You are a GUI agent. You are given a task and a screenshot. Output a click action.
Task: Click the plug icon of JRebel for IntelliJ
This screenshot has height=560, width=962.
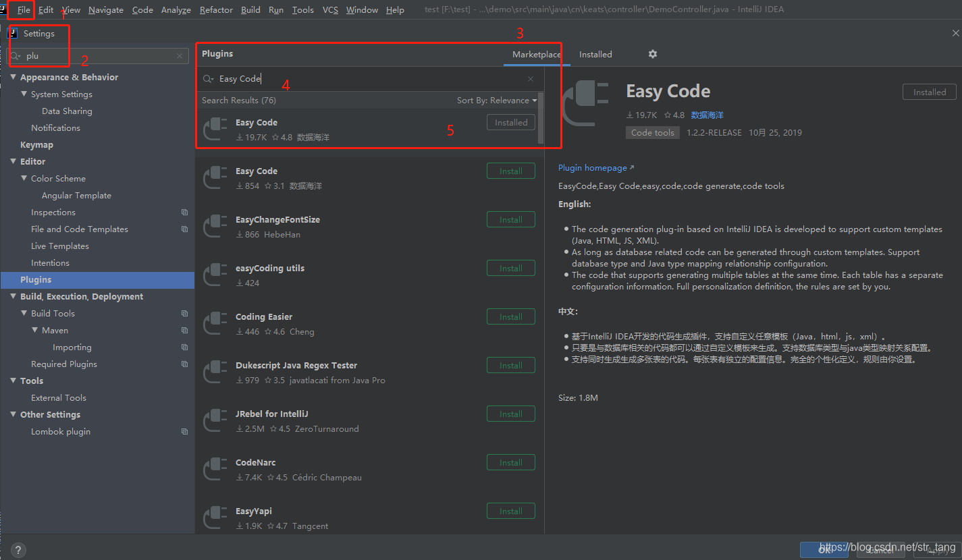pyautogui.click(x=215, y=420)
